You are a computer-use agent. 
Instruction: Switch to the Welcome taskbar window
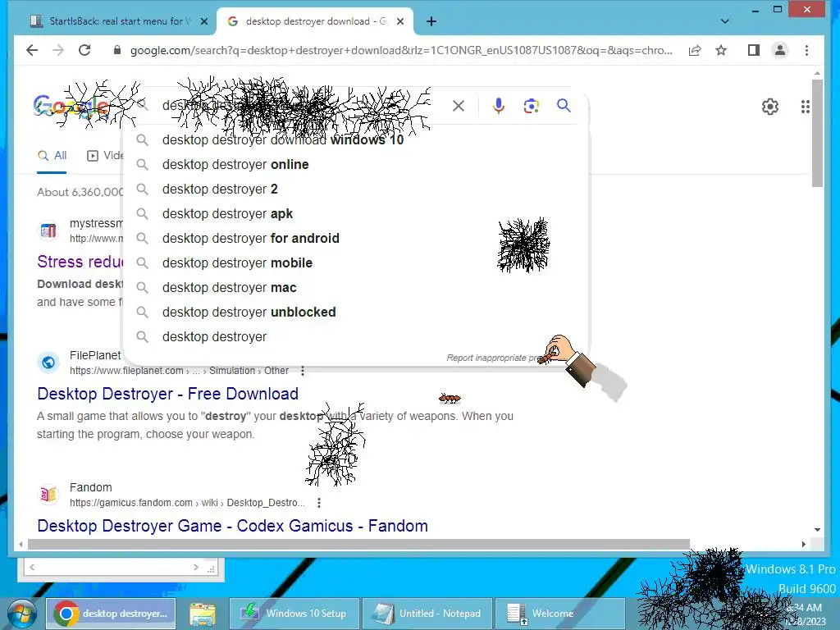point(559,614)
